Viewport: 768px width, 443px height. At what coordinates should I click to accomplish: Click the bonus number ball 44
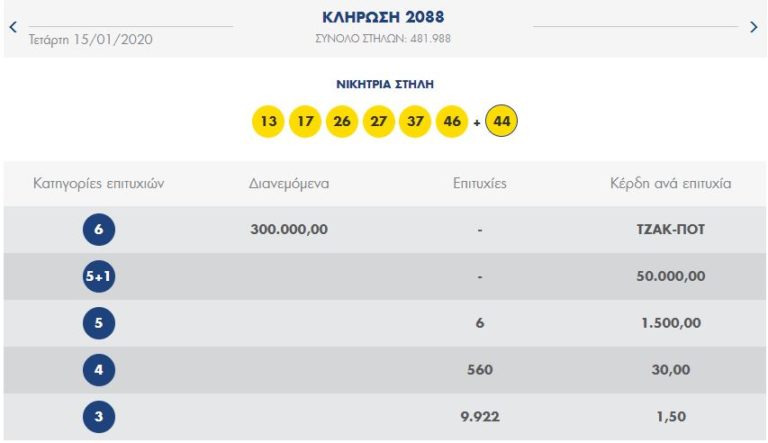click(502, 123)
